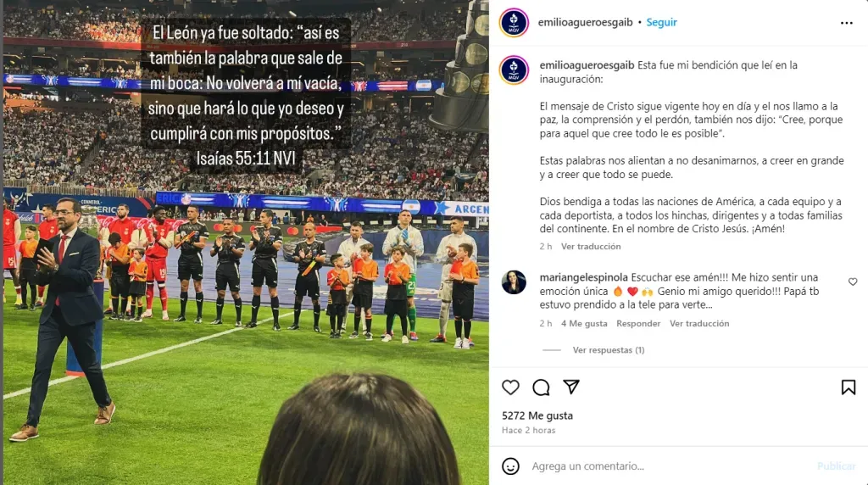Save the post with the bookmark icon
This screenshot has height=485, width=868.
(848, 387)
